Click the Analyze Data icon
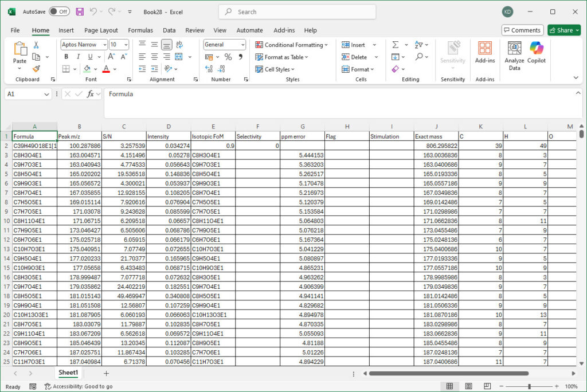 (514, 52)
